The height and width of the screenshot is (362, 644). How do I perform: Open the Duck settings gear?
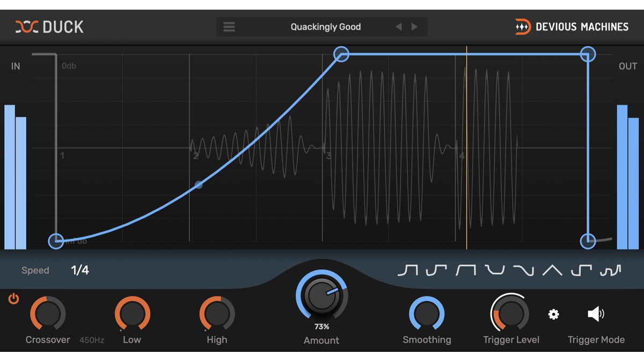[x=553, y=315]
